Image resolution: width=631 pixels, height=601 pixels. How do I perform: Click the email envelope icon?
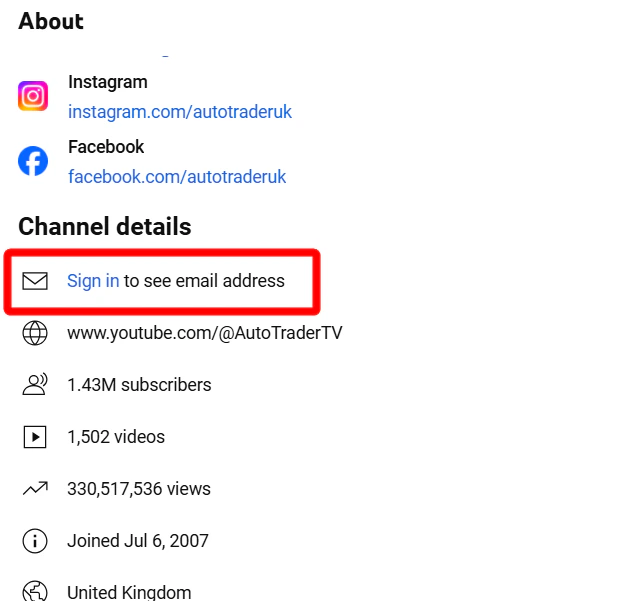pyautogui.click(x=35, y=281)
